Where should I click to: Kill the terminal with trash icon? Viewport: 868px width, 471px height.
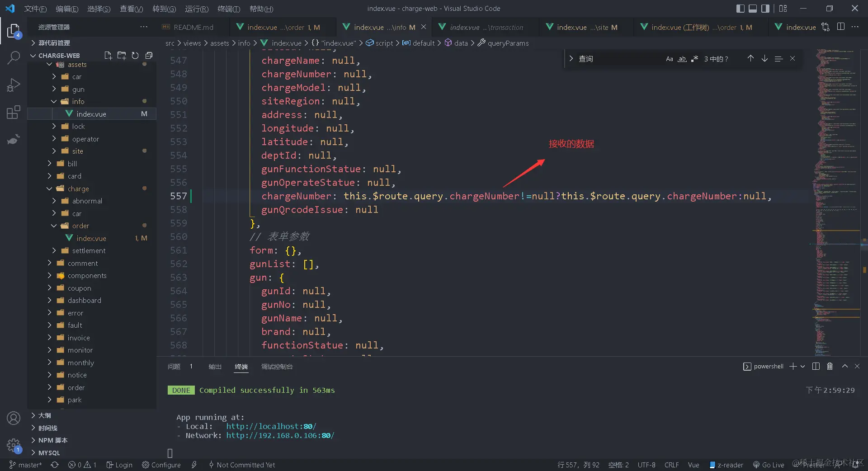pos(830,366)
